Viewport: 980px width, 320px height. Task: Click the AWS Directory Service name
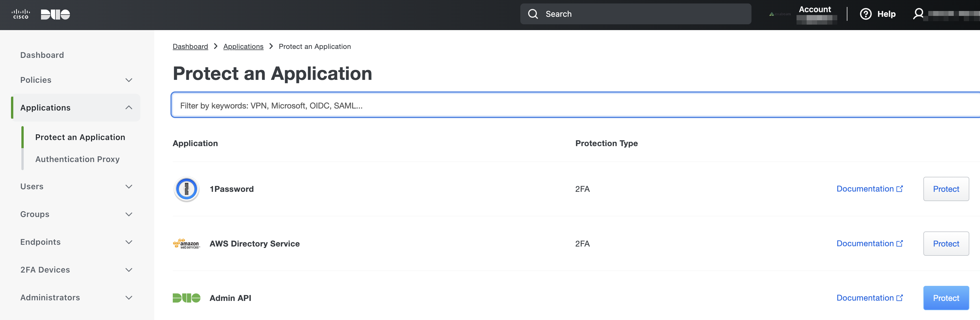click(x=255, y=244)
